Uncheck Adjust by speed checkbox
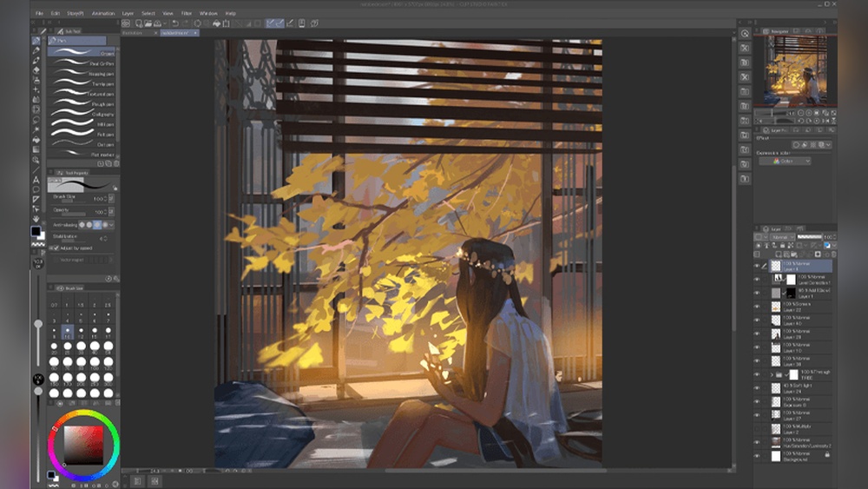 tap(56, 248)
